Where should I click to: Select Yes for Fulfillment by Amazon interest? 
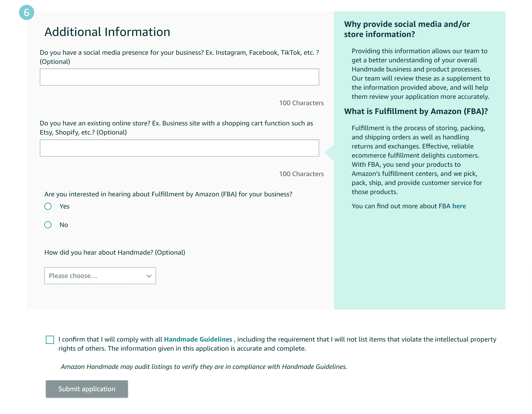click(x=48, y=206)
